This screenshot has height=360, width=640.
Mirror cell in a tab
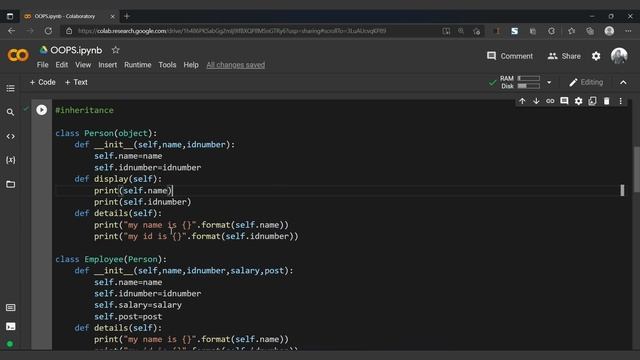pos(592,101)
